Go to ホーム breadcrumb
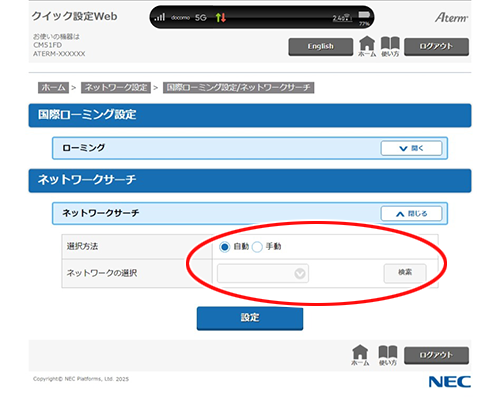Viewport: 500px width, 408px height. coord(53,88)
